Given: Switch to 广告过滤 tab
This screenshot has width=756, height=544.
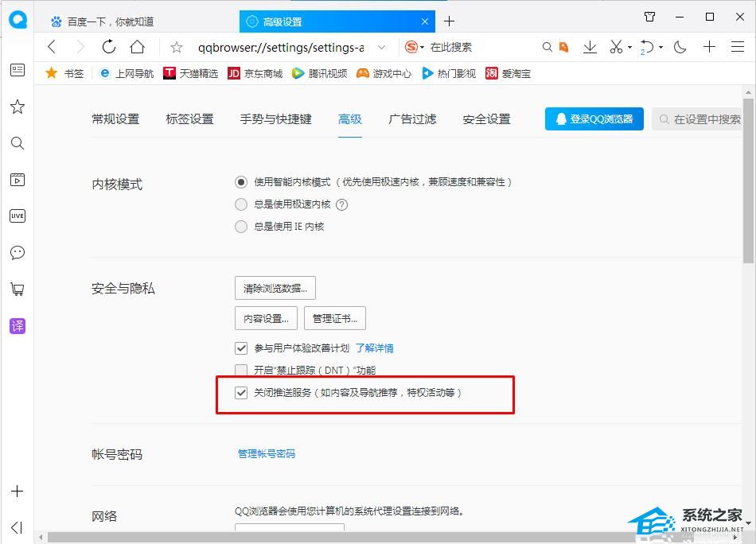Looking at the screenshot, I should [x=412, y=119].
